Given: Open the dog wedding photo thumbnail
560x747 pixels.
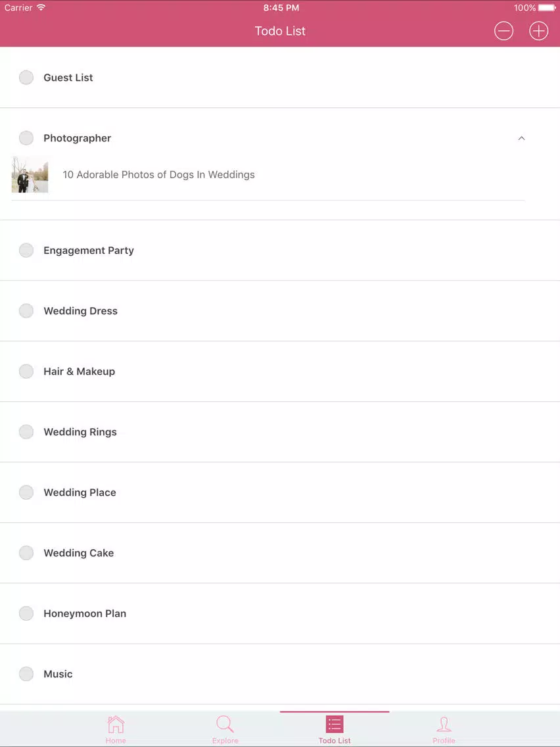Looking at the screenshot, I should [30, 175].
